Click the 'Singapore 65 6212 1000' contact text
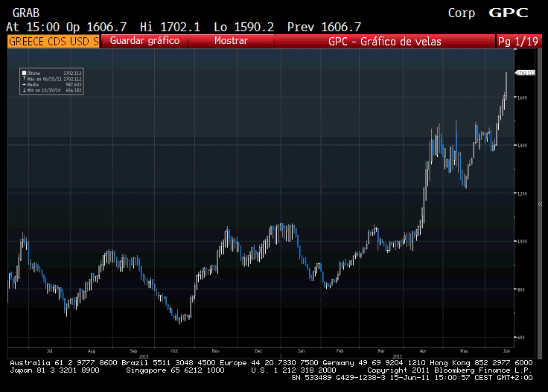Viewport: 548px width, 392px height. (x=175, y=370)
